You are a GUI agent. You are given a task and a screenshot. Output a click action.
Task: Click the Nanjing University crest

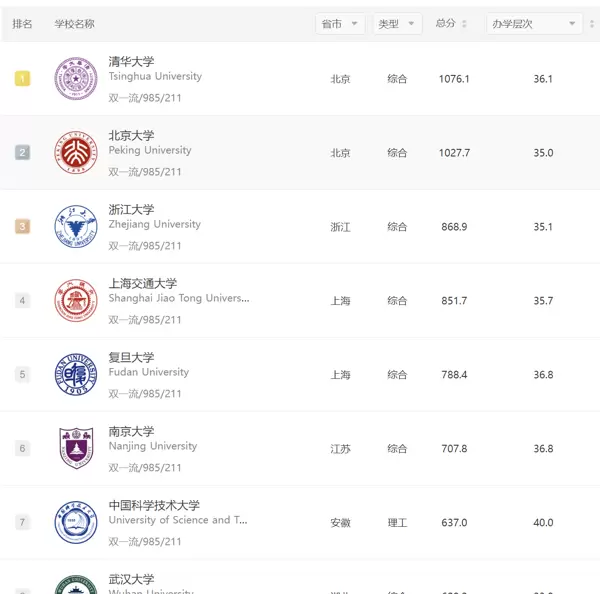coord(76,449)
